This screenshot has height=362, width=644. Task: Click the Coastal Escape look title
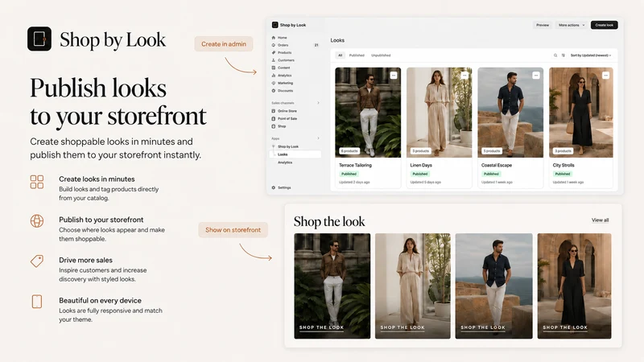pyautogui.click(x=497, y=165)
